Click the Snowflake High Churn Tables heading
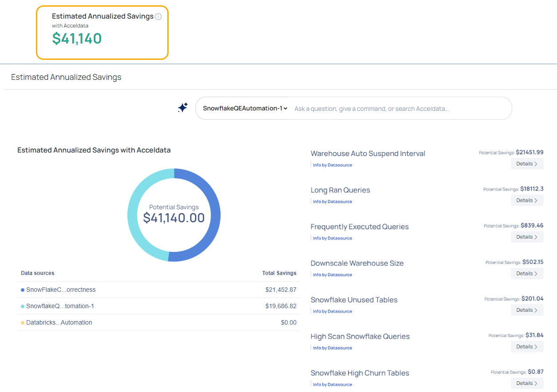 pos(360,373)
